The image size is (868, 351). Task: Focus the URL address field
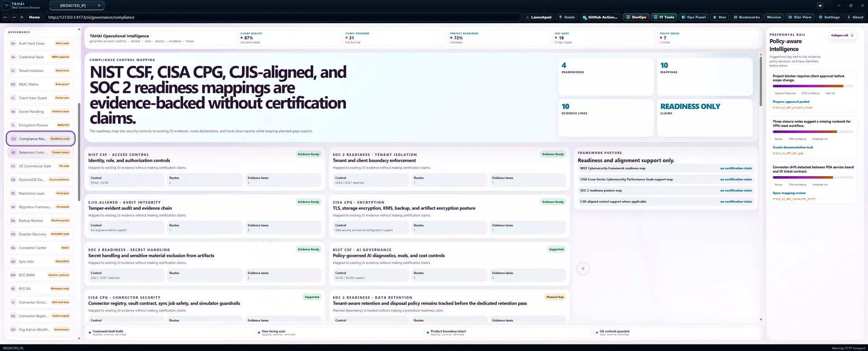(283, 17)
